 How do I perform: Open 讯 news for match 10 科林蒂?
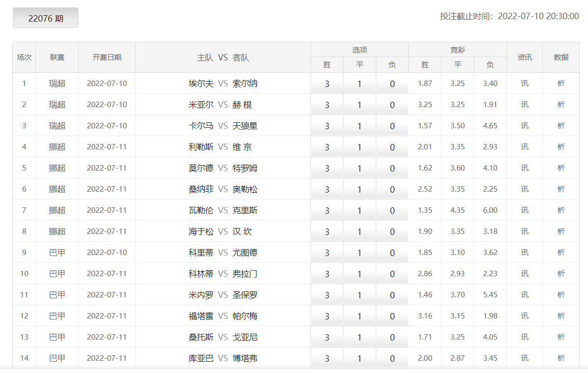tap(525, 274)
